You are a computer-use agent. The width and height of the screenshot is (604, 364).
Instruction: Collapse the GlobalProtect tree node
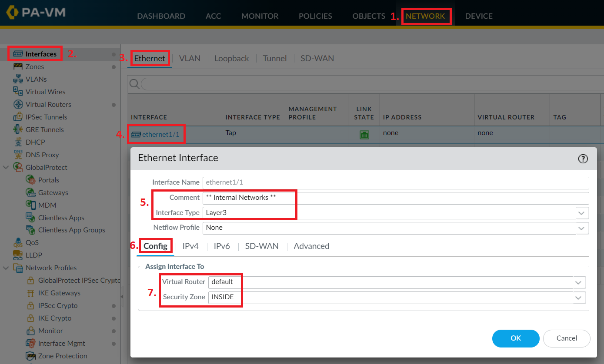point(6,167)
